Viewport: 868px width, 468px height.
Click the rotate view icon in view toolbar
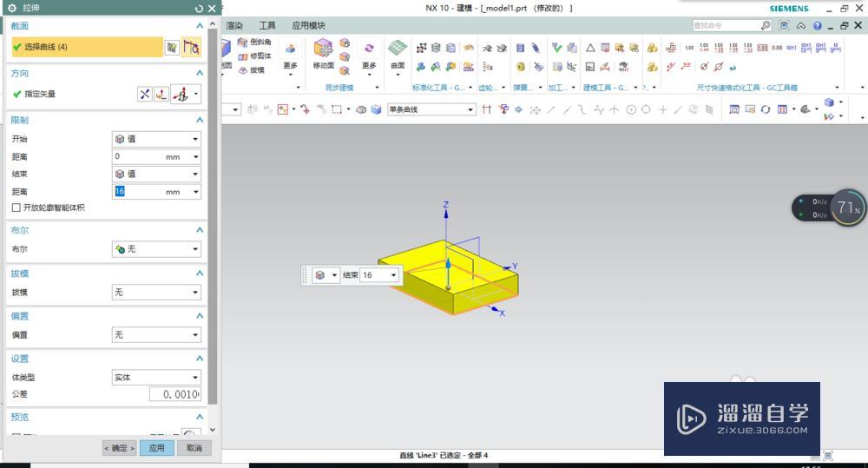coord(766,109)
